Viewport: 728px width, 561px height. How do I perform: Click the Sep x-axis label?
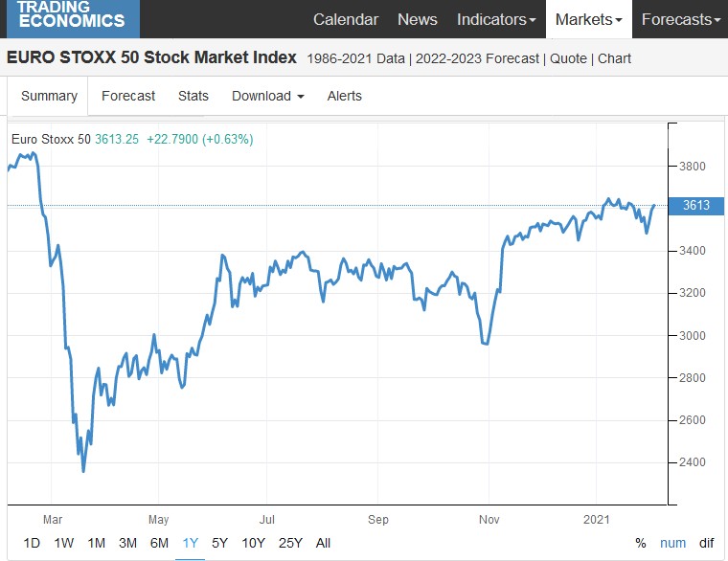378,519
